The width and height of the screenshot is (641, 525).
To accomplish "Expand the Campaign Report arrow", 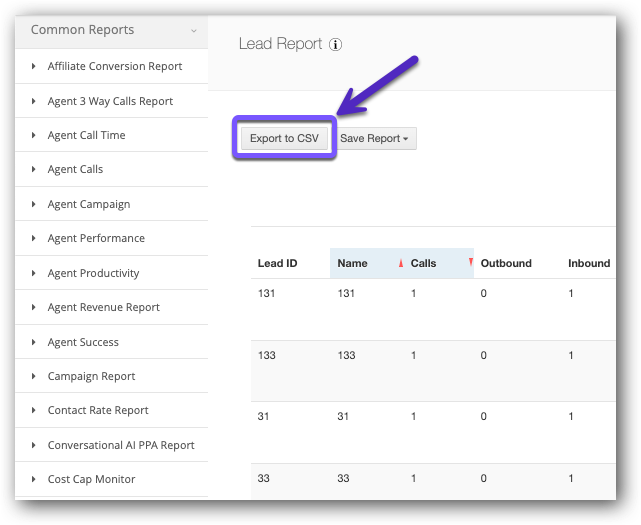I will pos(34,376).
